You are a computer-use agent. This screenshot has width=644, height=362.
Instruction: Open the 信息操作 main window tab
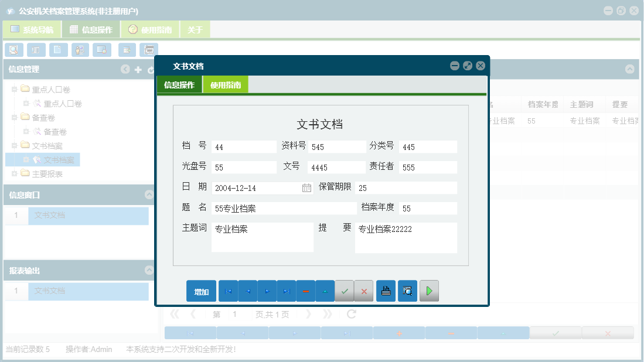(x=91, y=29)
